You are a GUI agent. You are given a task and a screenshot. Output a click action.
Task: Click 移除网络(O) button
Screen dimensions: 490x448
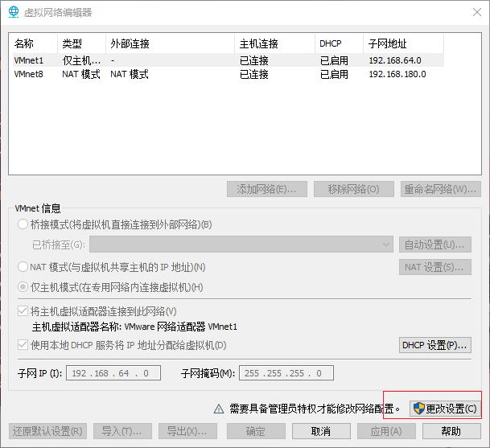tap(354, 189)
